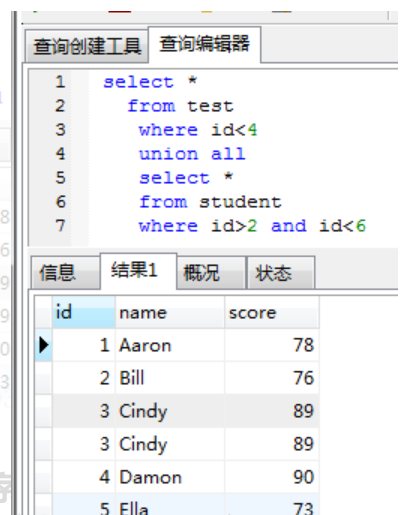Select the score 90 cell
Viewport: 402px width, 515px height.
tap(272, 477)
